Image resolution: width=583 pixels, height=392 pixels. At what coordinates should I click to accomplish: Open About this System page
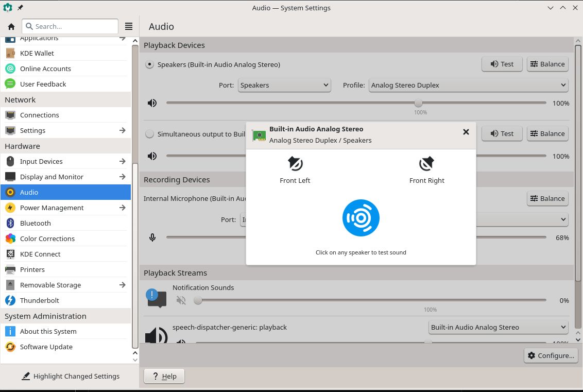(66, 331)
